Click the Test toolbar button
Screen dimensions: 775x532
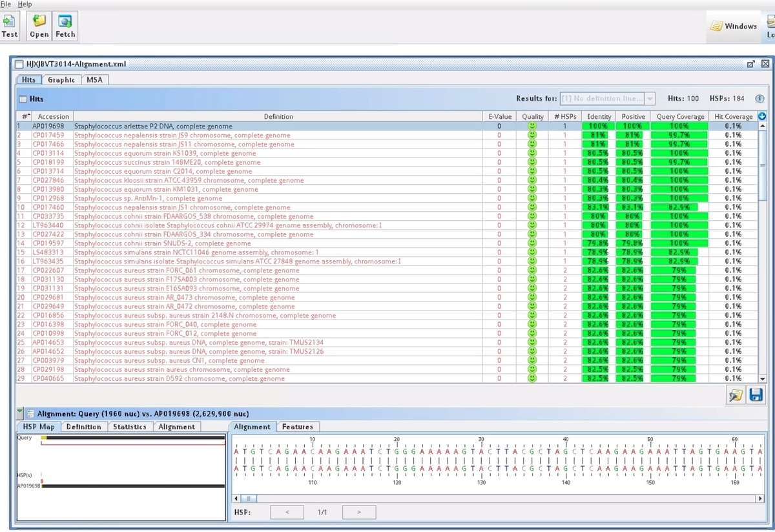10,27
